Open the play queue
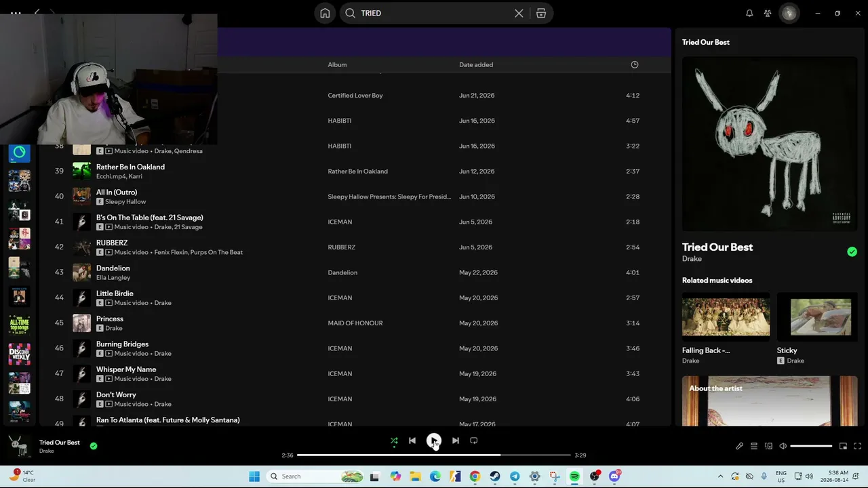 tap(753, 446)
